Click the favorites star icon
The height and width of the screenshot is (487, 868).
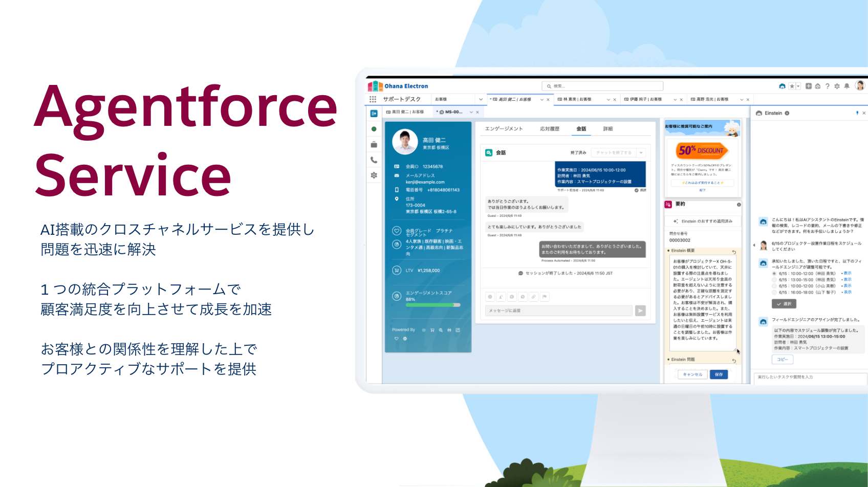(792, 86)
